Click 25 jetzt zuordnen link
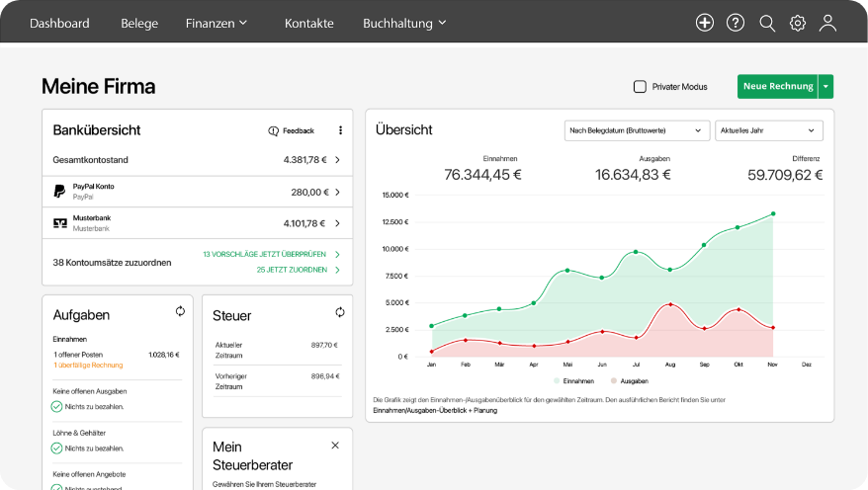Viewport: 868px width, 490px height. (x=292, y=270)
